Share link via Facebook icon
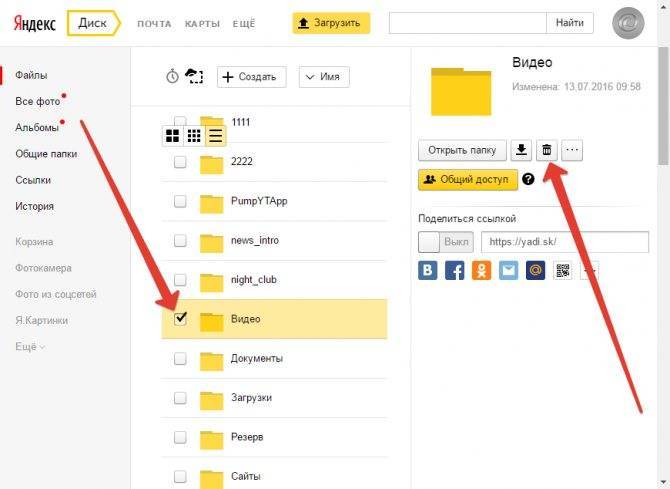This screenshot has height=489, width=670. [455, 271]
